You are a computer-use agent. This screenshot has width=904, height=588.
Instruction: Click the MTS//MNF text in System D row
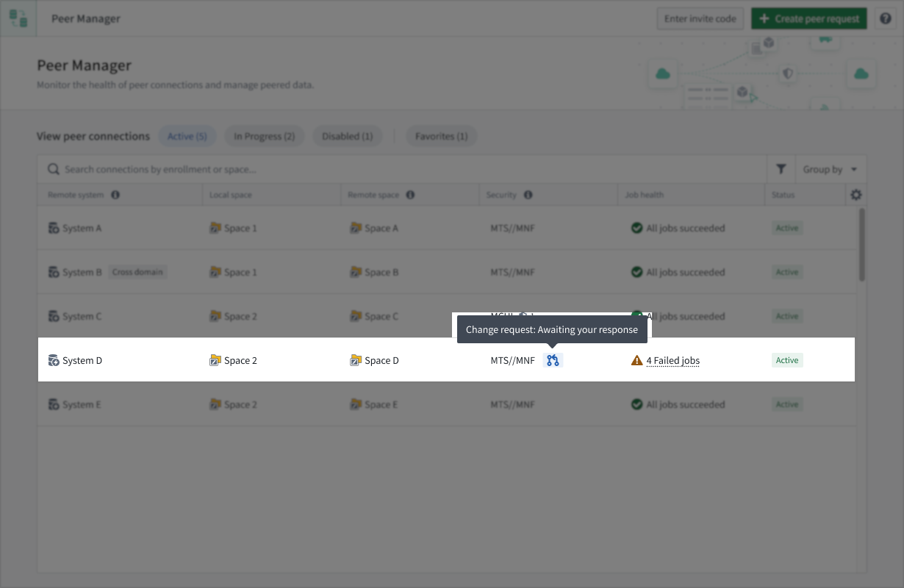pos(512,360)
